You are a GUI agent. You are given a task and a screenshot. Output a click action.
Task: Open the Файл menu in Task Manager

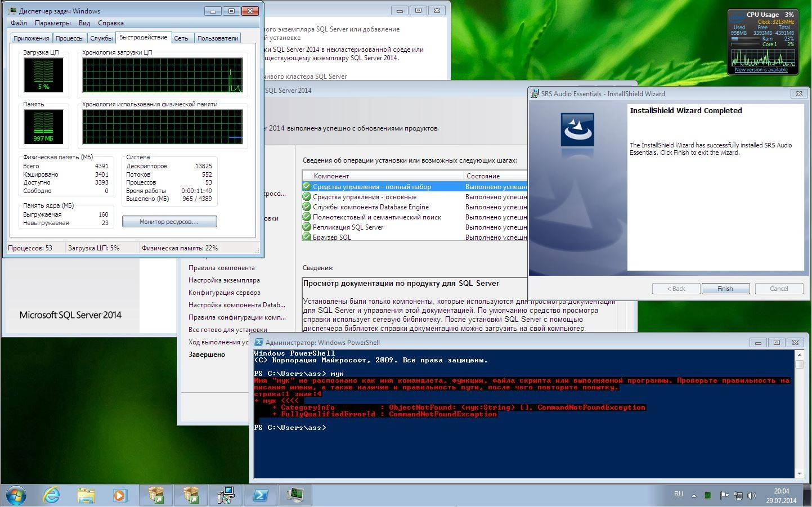pos(19,23)
